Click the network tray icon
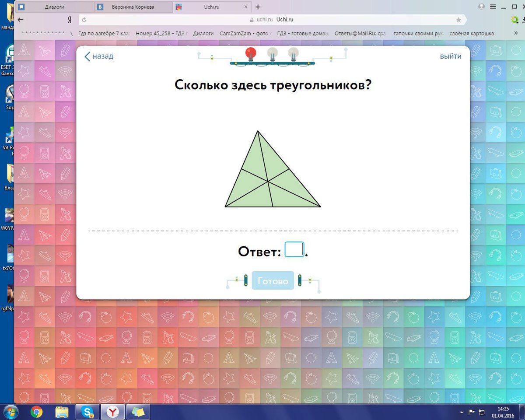Screen dimensions: 525x420 click(482, 412)
